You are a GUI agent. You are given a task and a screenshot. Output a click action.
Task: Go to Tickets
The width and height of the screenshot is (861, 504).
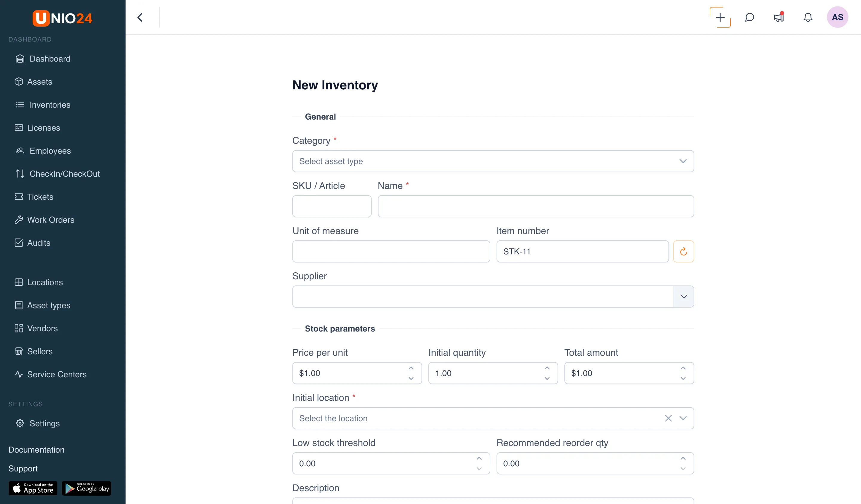coord(34,197)
